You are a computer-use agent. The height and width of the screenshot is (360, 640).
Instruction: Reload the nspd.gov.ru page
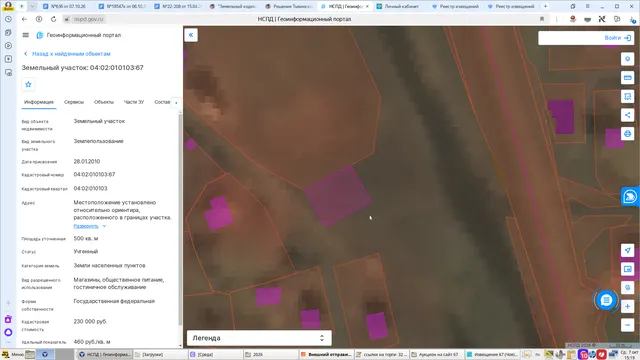pos(53,19)
